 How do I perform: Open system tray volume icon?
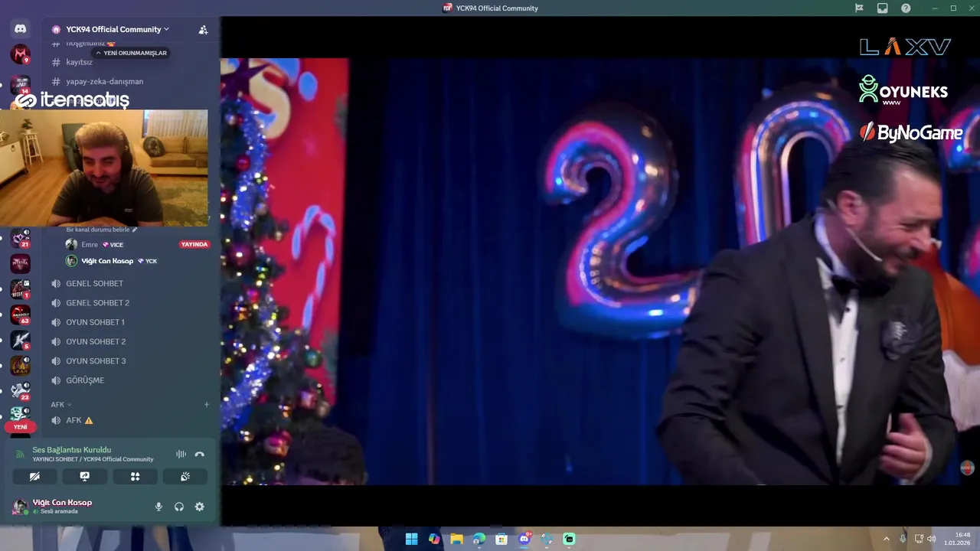click(932, 539)
